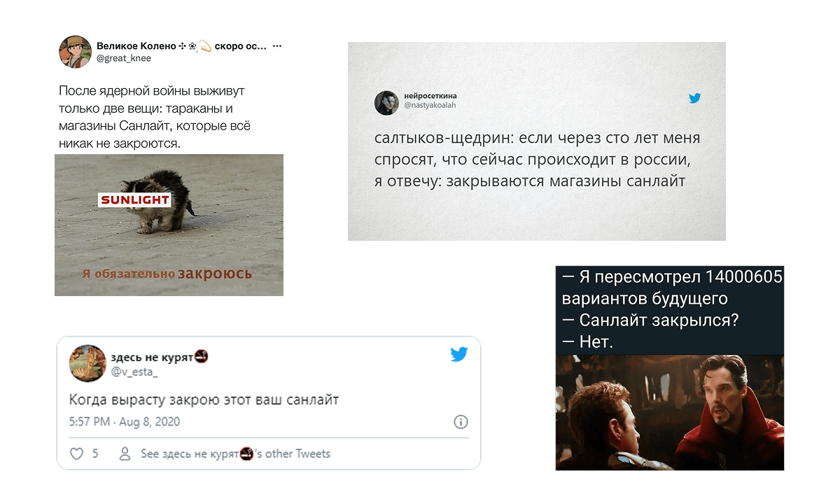Screen dimensions: 840x504
Task: Open the info icon beside tweet date
Action: 461,422
